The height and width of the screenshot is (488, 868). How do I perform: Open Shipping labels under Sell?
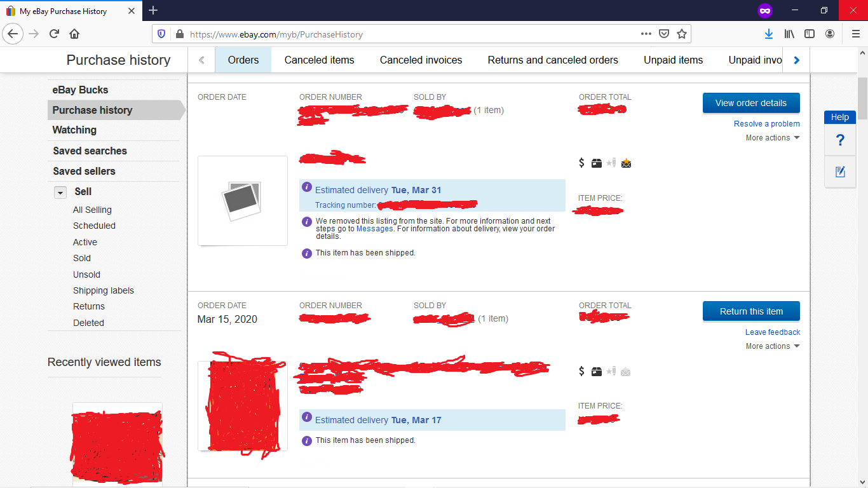[104, 290]
